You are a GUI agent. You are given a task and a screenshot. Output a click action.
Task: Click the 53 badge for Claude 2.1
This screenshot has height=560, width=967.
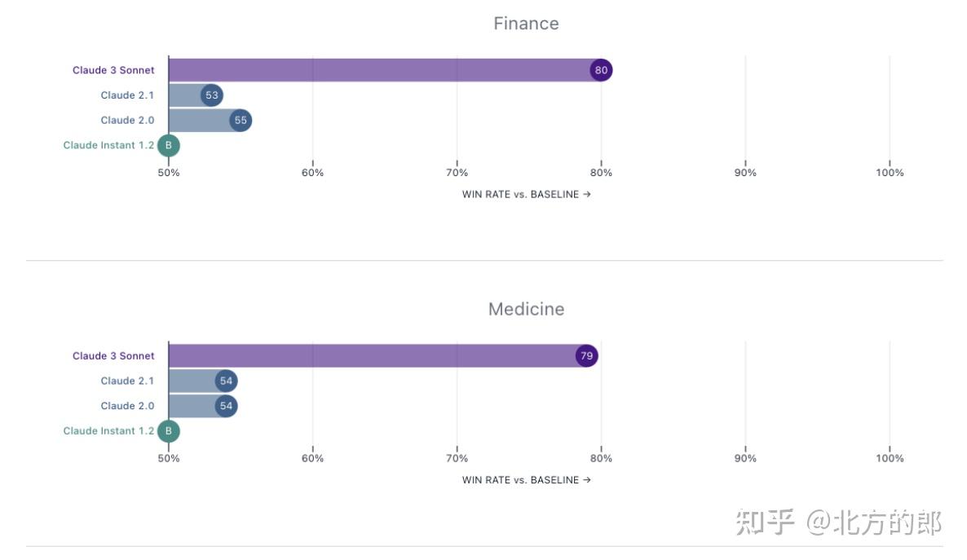coord(212,95)
